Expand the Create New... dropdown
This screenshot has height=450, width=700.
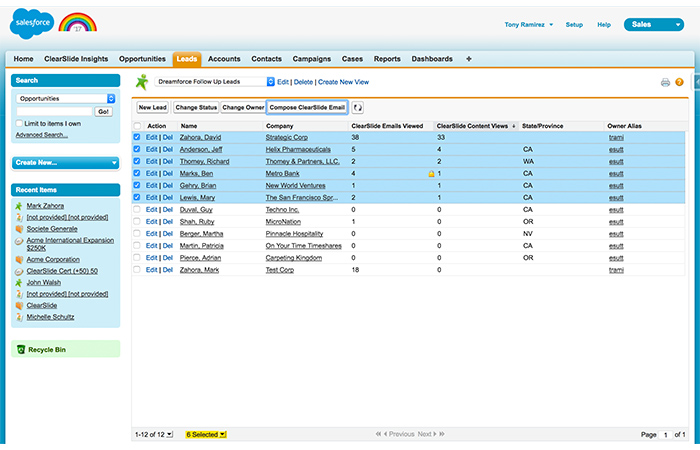pyautogui.click(x=66, y=162)
